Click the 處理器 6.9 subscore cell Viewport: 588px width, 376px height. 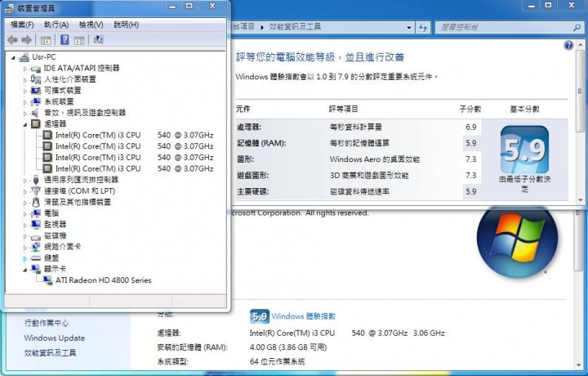pos(471,127)
